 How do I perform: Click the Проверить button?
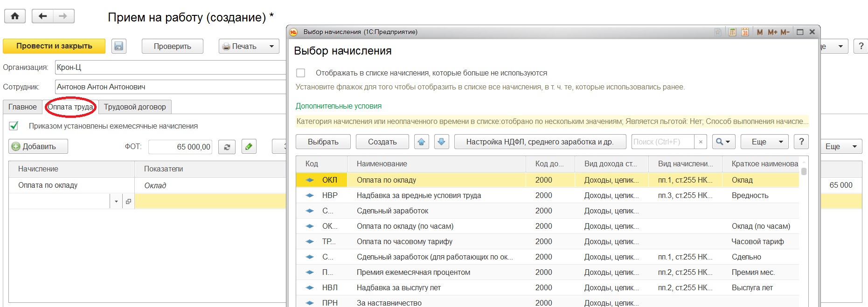point(173,46)
